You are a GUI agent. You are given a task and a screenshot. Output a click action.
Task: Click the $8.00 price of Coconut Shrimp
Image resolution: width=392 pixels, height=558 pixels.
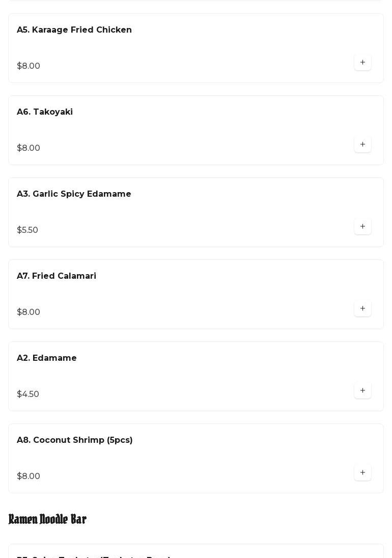point(29,476)
